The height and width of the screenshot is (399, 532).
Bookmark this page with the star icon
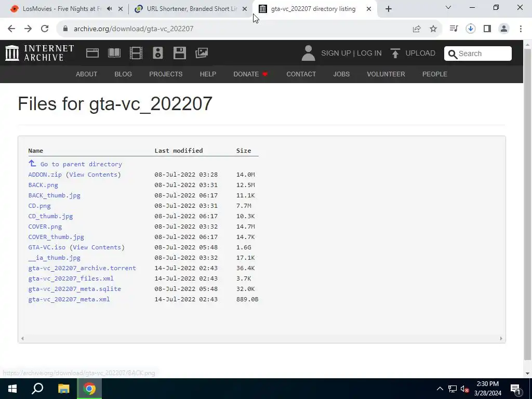[433, 29]
